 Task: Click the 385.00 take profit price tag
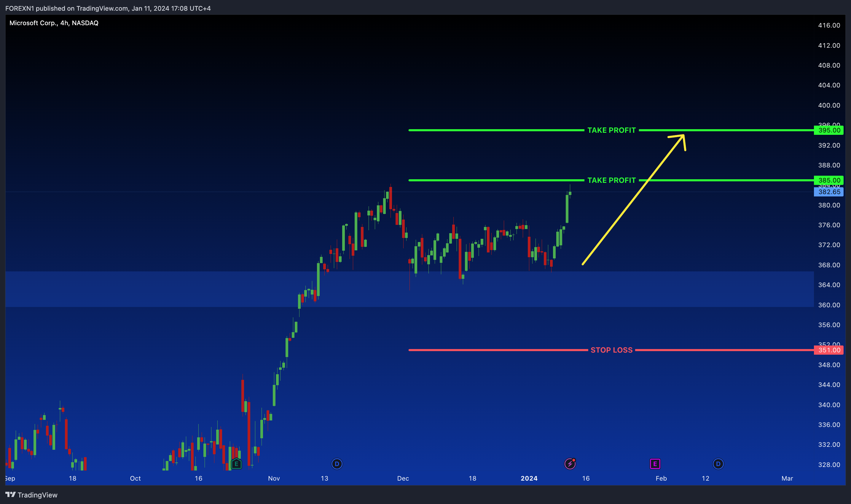pos(828,180)
